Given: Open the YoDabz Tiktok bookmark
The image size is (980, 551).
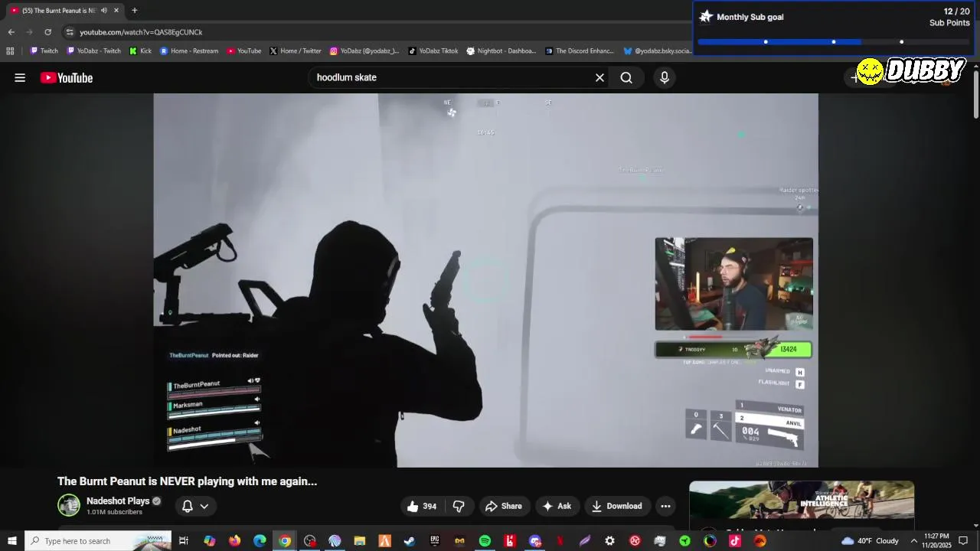Looking at the screenshot, I should [433, 51].
